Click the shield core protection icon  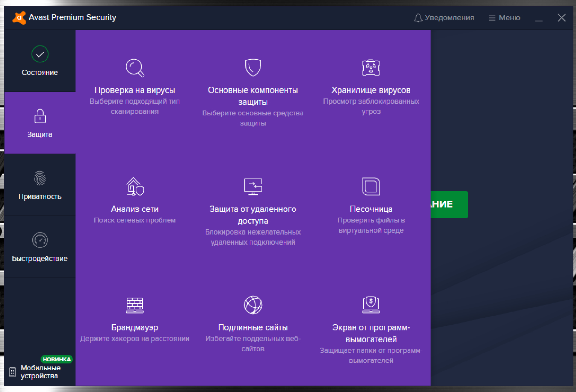coord(253,68)
